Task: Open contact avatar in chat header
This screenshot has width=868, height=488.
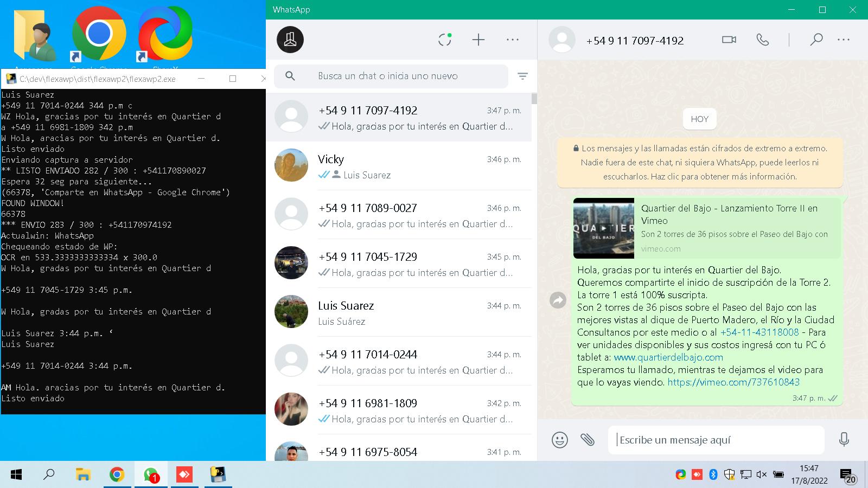Action: click(562, 40)
